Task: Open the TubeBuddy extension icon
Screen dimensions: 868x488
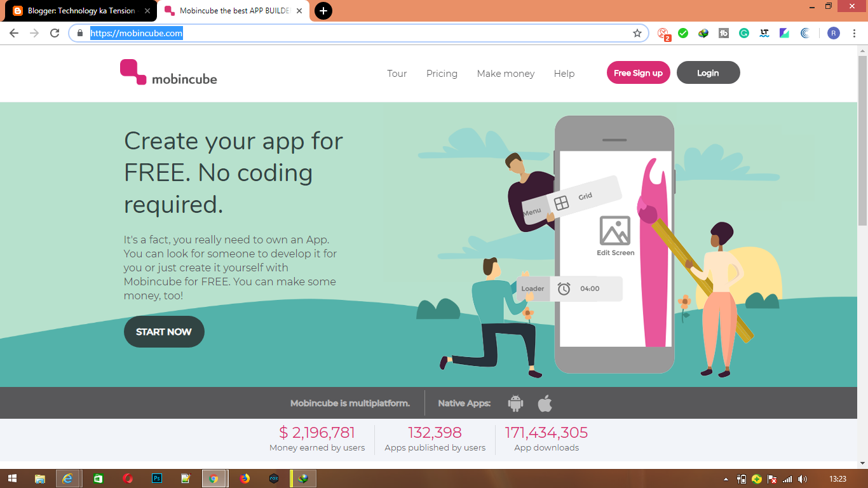Action: click(724, 33)
